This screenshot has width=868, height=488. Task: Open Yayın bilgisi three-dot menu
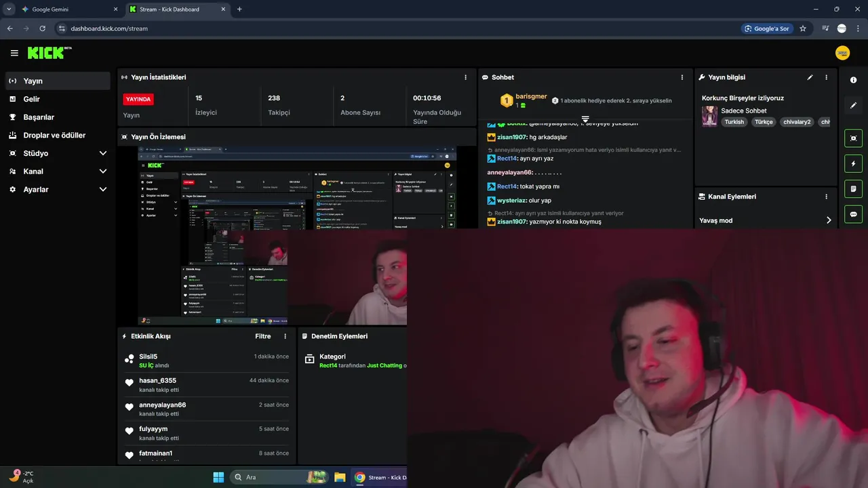[x=826, y=77]
